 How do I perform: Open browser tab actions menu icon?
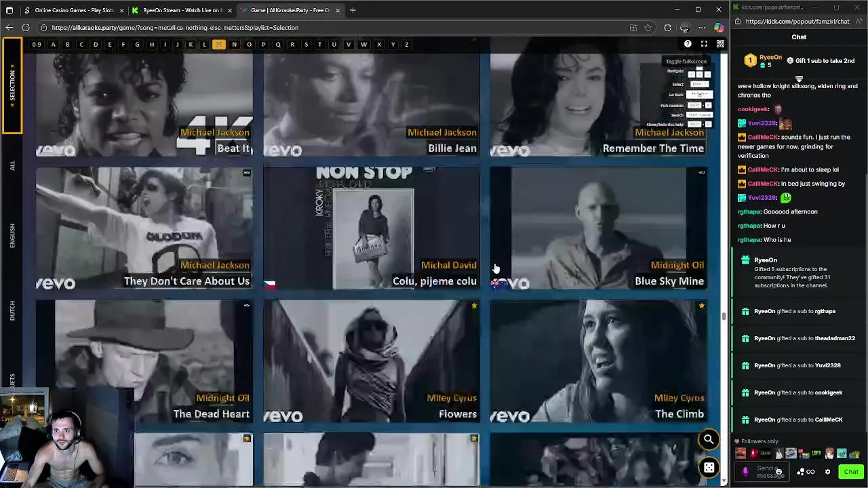[x=9, y=10]
